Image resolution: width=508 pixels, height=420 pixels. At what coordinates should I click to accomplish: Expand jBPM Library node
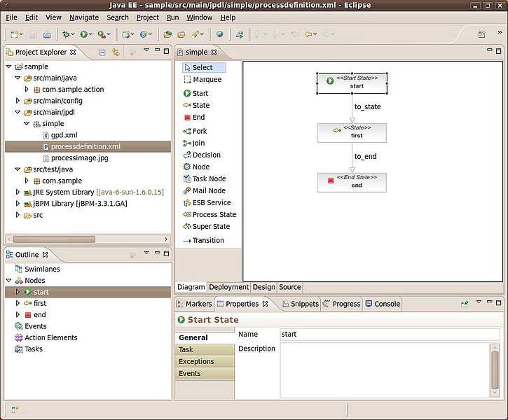coord(18,204)
